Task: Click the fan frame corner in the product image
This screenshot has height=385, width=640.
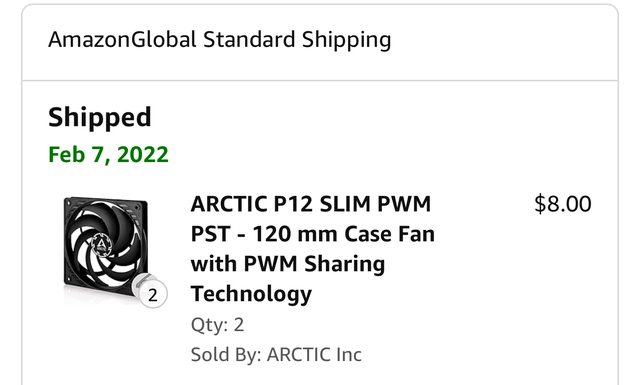Action: [69, 204]
